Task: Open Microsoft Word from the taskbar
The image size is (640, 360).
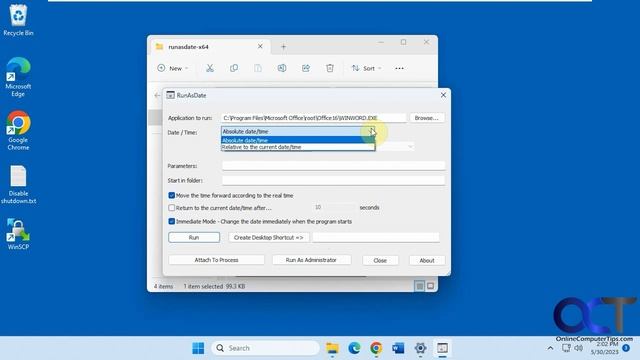Action: [x=398, y=348]
